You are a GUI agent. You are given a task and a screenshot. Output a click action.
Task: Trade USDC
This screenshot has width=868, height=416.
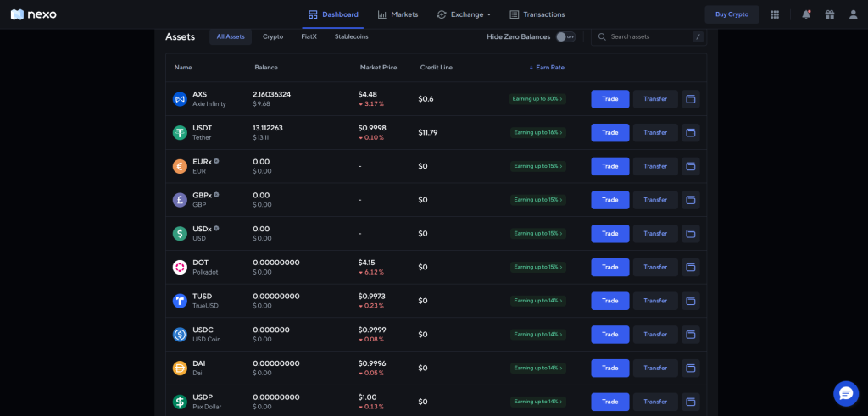point(610,334)
